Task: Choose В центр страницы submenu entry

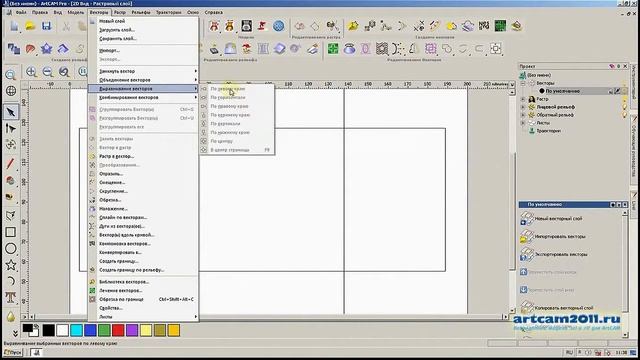Action: pos(237,150)
